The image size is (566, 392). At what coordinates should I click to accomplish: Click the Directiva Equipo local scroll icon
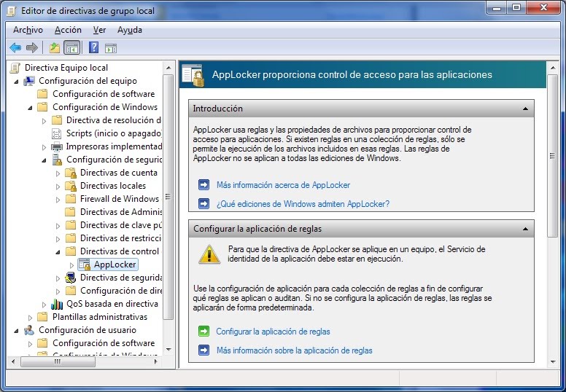(15, 68)
